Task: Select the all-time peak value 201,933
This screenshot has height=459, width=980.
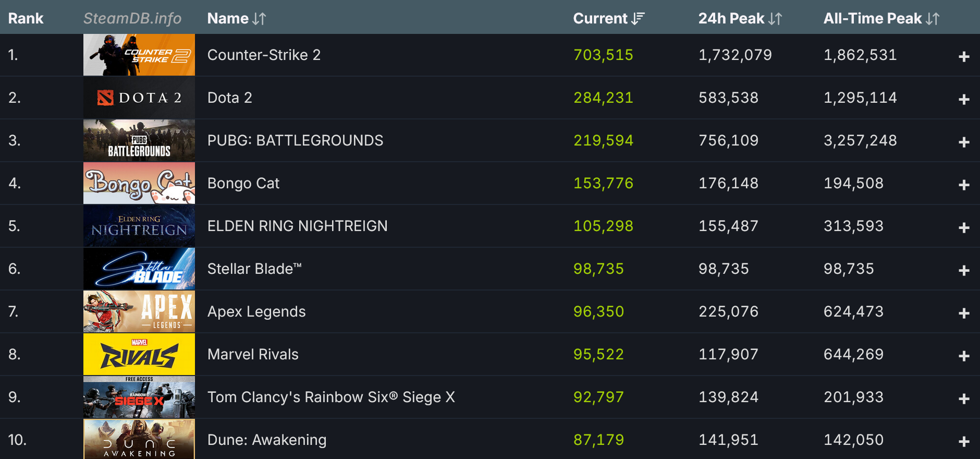Action: [x=853, y=397]
